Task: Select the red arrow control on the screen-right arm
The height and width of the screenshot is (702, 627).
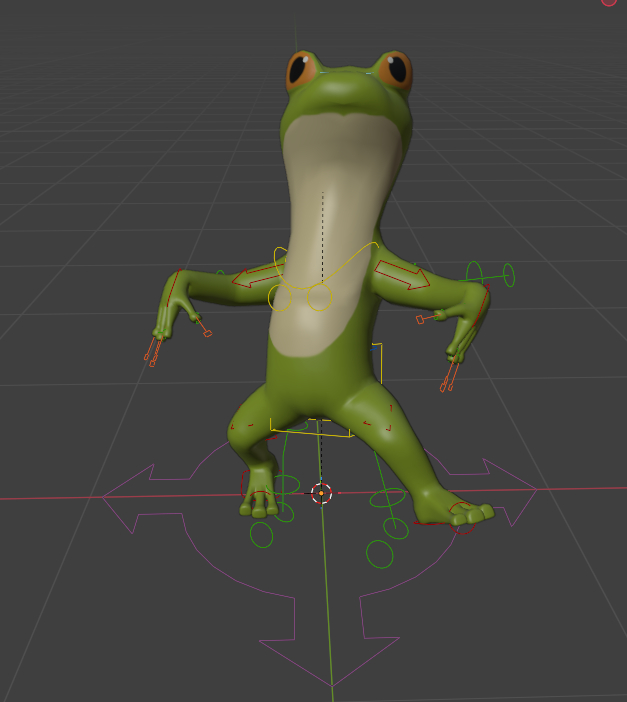Action: pos(402,274)
